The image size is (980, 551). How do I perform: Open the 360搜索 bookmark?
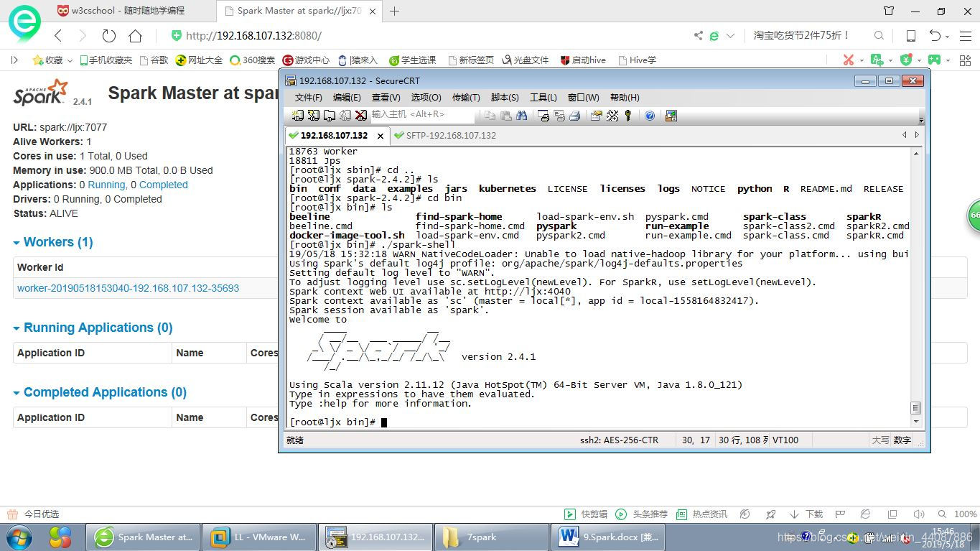click(x=253, y=60)
